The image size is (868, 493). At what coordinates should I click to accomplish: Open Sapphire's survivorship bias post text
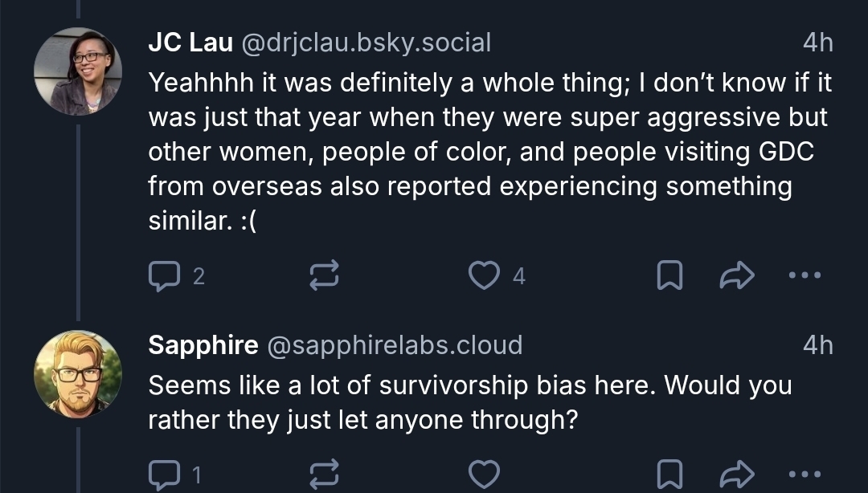point(469,402)
